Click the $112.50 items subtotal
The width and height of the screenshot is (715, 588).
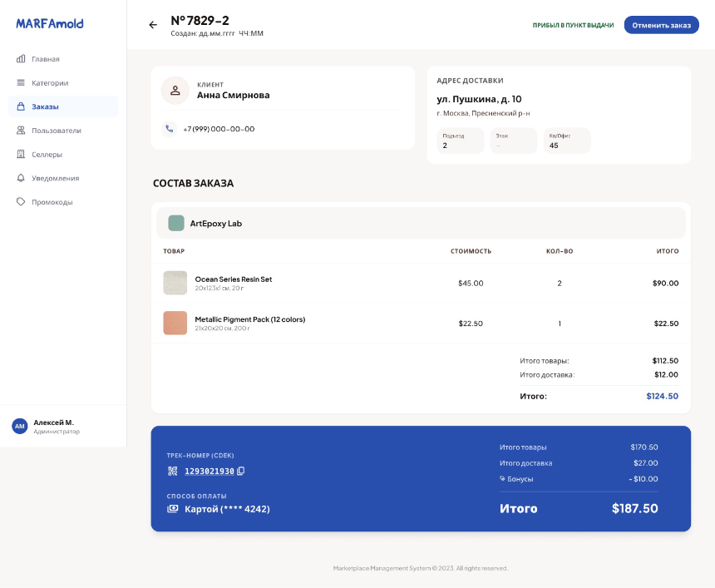(x=665, y=360)
